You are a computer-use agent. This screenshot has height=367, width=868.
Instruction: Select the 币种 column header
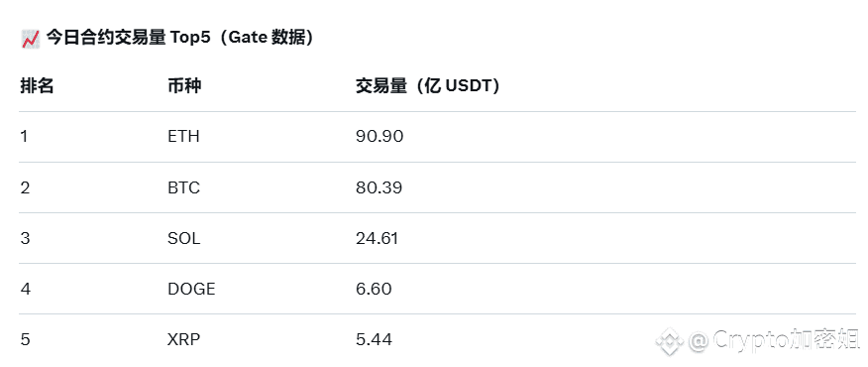coord(184,86)
